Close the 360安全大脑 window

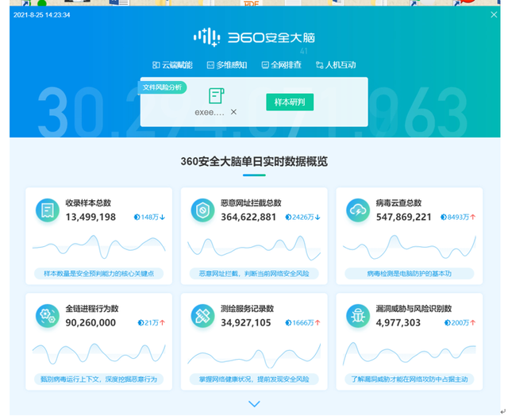point(494,14)
